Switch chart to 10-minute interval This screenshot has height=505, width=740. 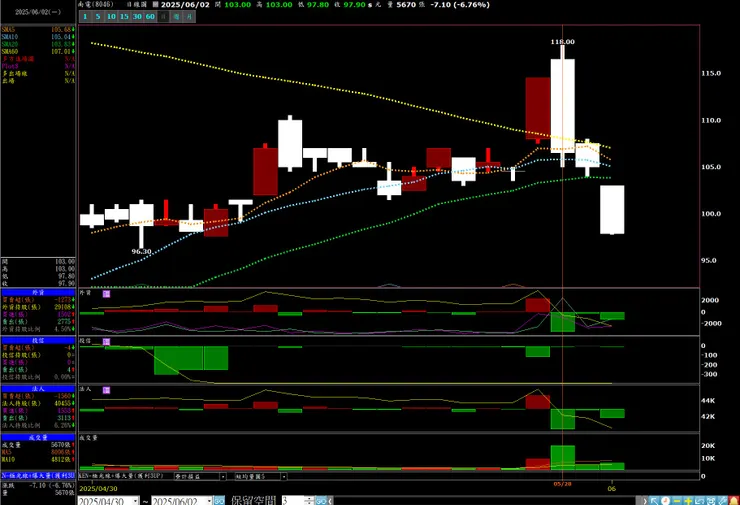(x=111, y=17)
